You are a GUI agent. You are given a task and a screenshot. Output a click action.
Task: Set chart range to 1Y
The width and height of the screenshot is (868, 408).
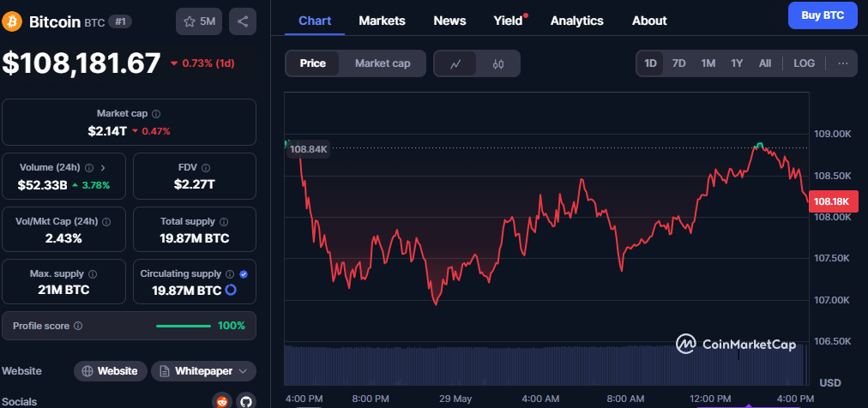coord(737,63)
